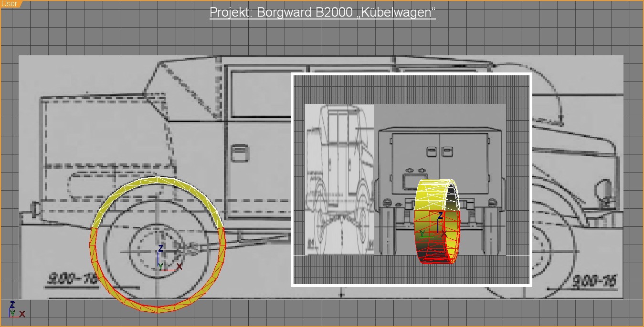Click the "User" viewport label
Viewport: 644px width, 327px height.
click(9, 4)
